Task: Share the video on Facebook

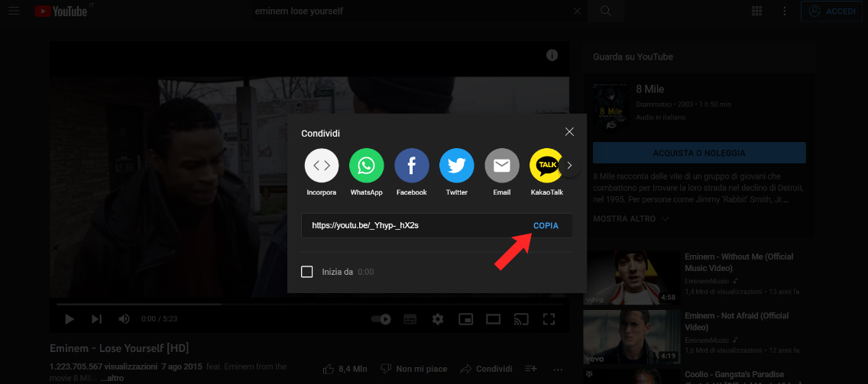Action: click(x=411, y=171)
